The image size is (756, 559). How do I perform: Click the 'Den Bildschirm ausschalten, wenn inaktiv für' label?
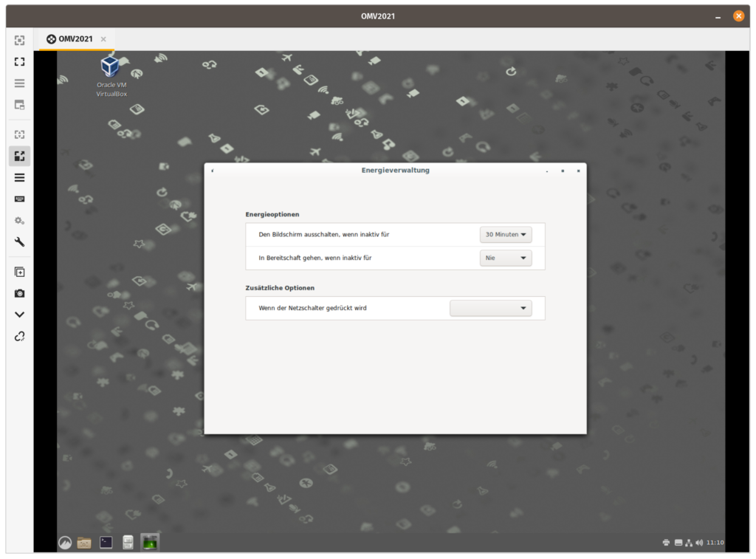point(324,234)
